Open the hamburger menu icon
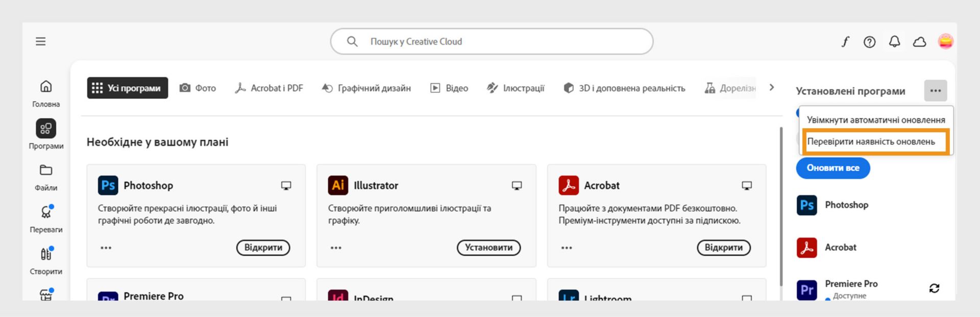 tap(41, 41)
